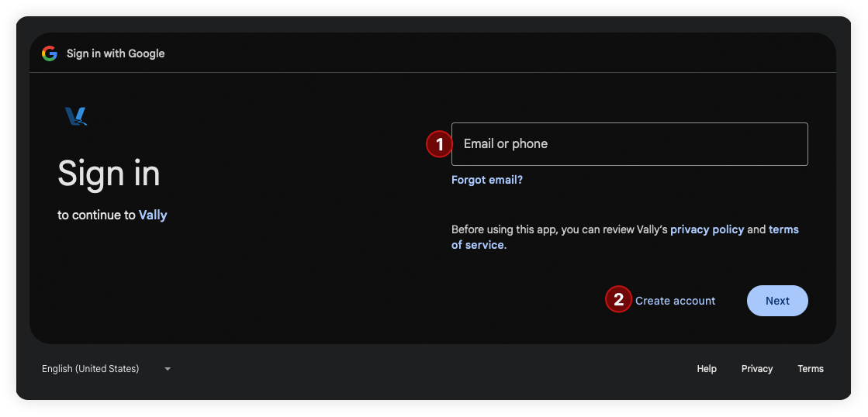Click the large "Sign in" heading

pyautogui.click(x=109, y=173)
